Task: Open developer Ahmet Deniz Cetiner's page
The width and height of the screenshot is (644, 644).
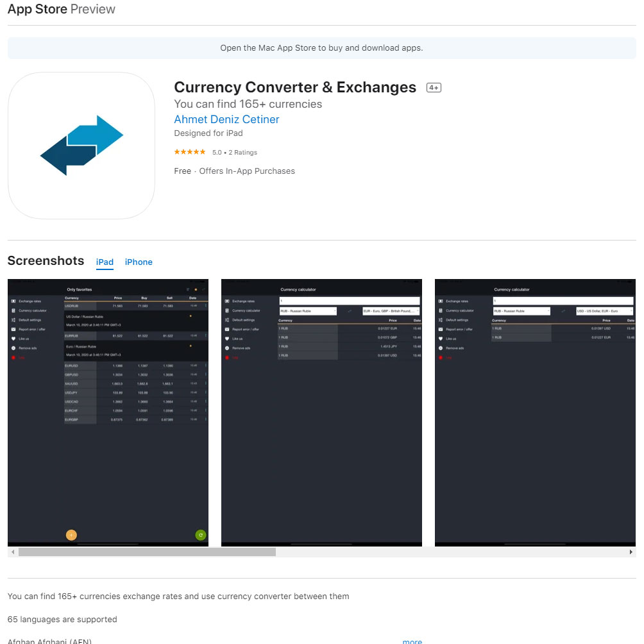Action: point(226,119)
